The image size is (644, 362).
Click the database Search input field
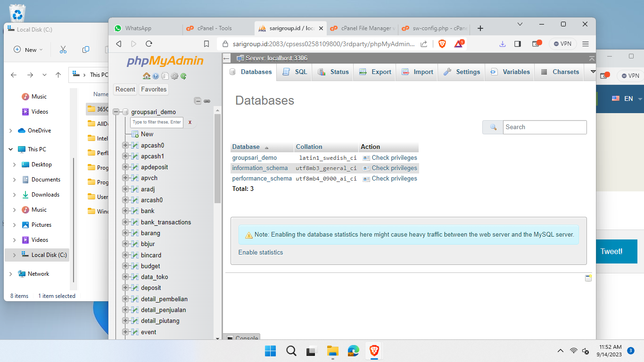tap(545, 127)
